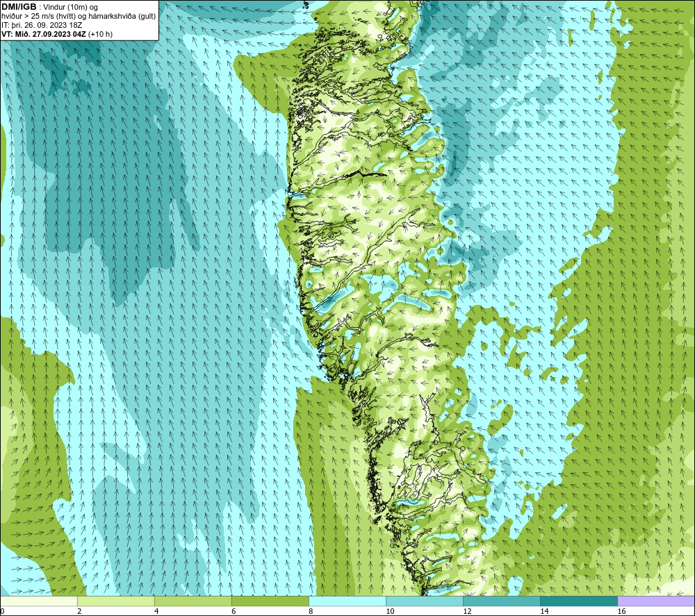
Task: Click the 4–6 m/s green legend swatch
Action: click(x=193, y=601)
